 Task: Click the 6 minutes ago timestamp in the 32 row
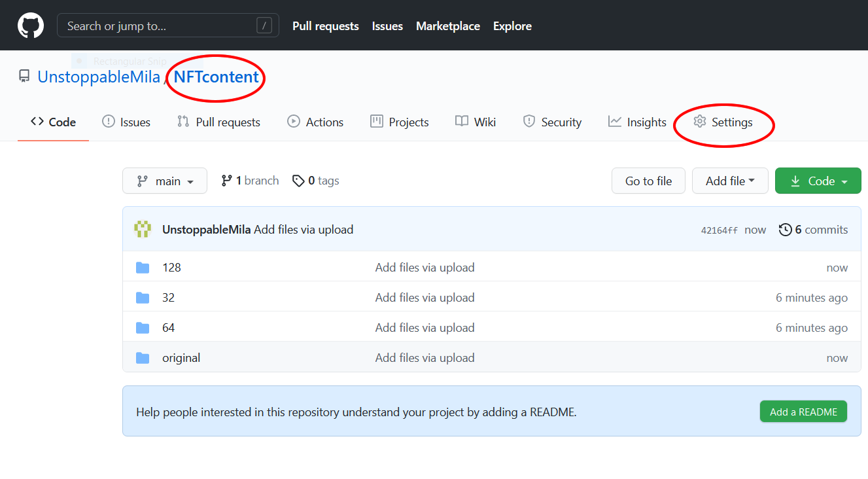point(812,297)
